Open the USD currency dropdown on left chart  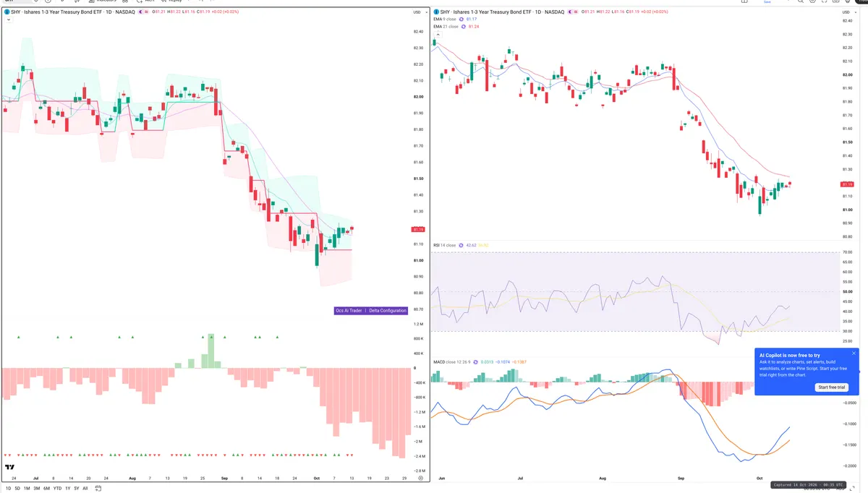pos(417,12)
